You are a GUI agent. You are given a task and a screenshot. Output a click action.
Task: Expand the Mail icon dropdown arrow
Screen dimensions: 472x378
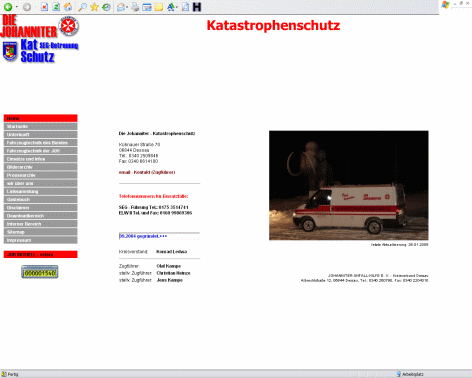pyautogui.click(x=127, y=7)
